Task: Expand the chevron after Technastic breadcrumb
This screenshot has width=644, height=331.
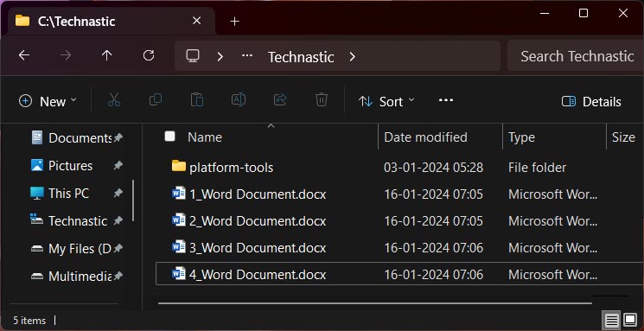Action: pyautogui.click(x=352, y=56)
